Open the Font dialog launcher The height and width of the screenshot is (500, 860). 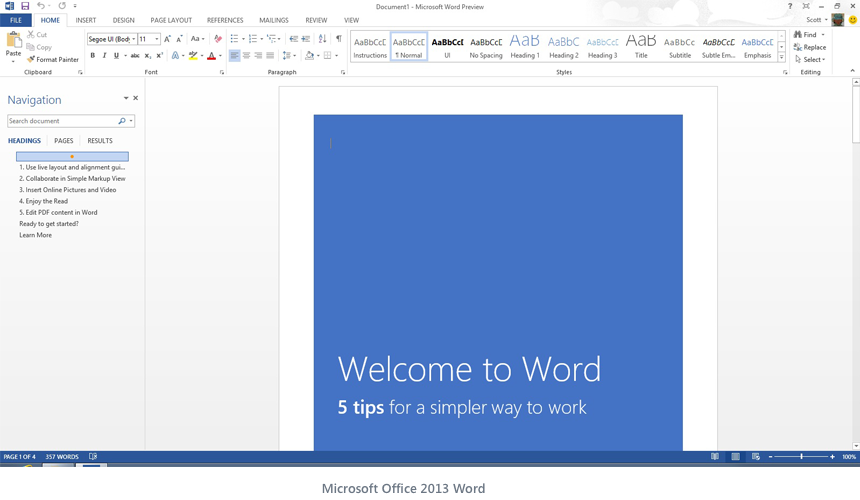point(222,72)
